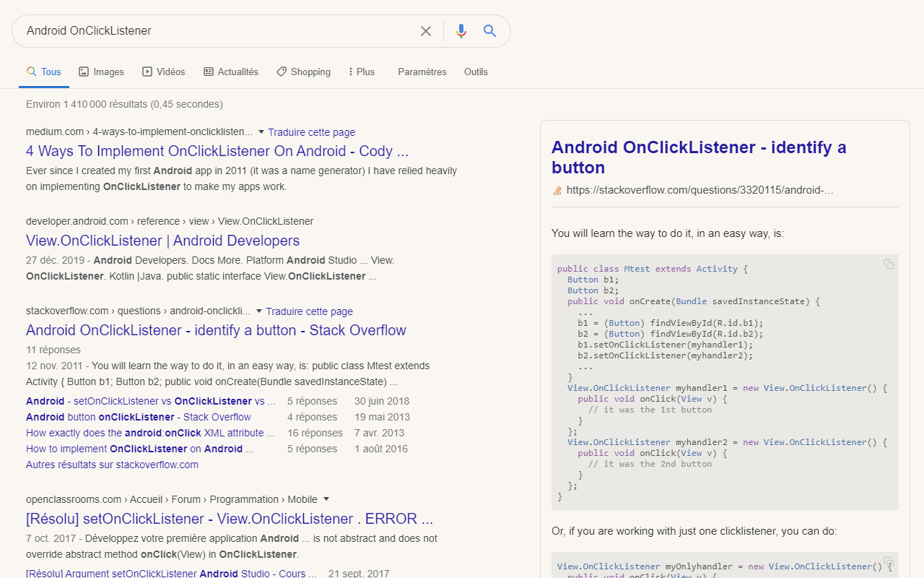
Task: Switch to the Tous tab
Action: (x=44, y=72)
